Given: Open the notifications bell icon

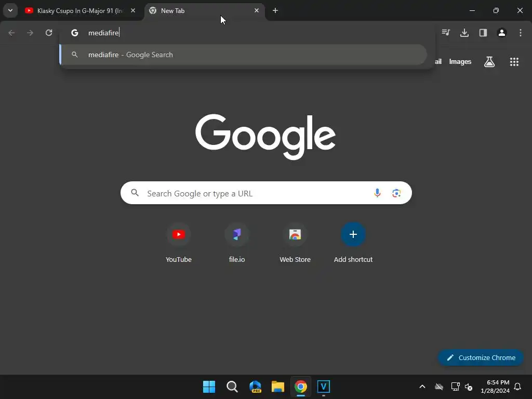Looking at the screenshot, I should [518, 387].
